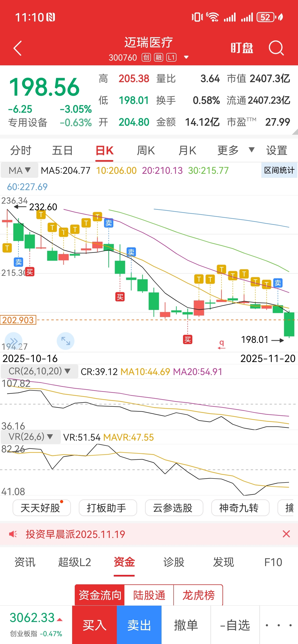The height and width of the screenshot is (644, 298).
Task: Tap the 卖 marker on the rightmost candle
Action: (x=278, y=283)
